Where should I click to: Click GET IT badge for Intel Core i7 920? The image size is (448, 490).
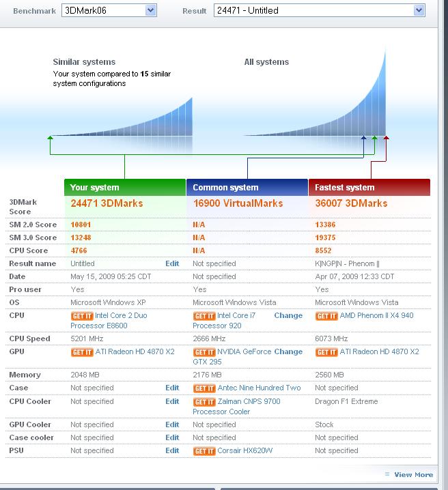pos(204,316)
